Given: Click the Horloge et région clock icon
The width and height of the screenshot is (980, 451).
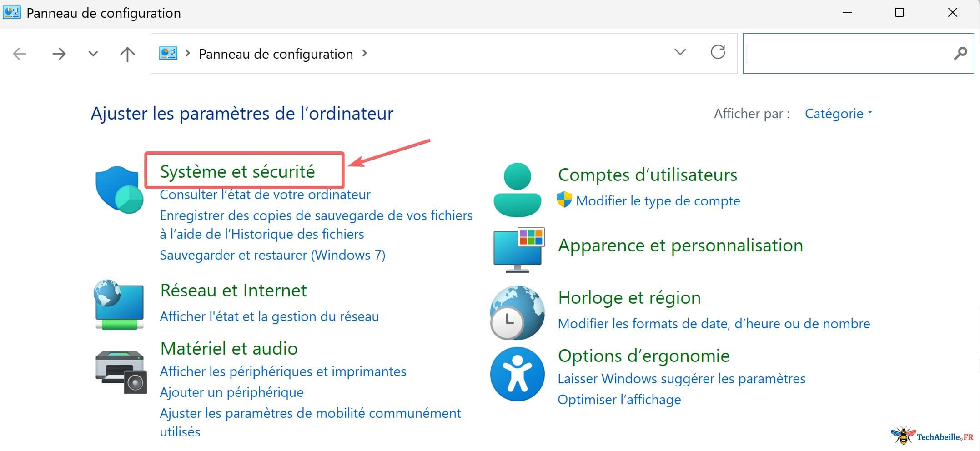Looking at the screenshot, I should pyautogui.click(x=516, y=312).
